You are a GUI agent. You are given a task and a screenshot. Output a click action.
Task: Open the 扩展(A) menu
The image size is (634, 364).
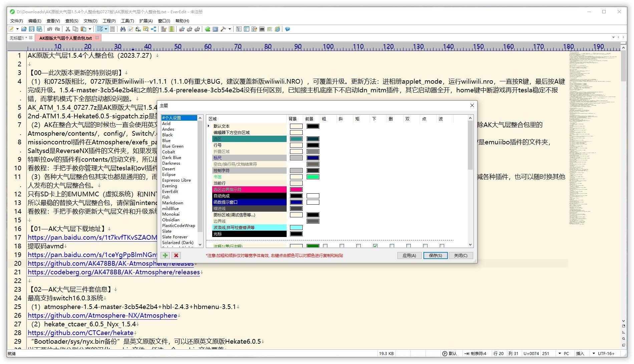click(146, 21)
